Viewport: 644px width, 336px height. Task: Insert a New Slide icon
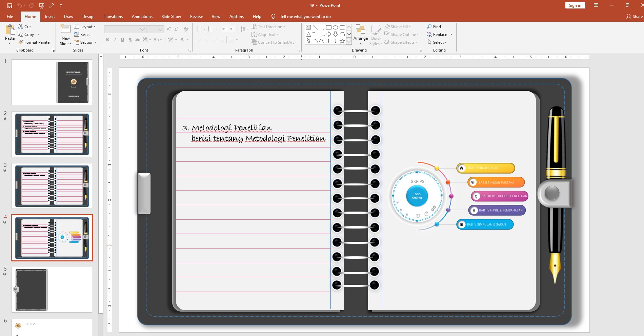click(65, 29)
